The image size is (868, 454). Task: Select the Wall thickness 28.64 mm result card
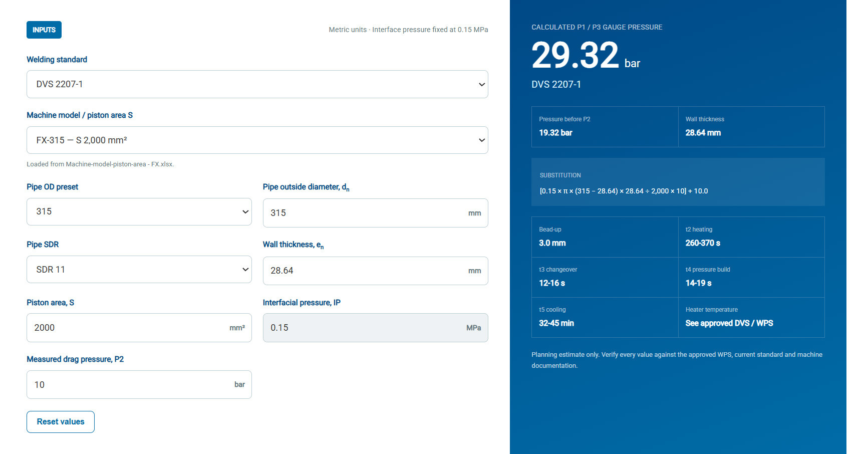tap(751, 127)
